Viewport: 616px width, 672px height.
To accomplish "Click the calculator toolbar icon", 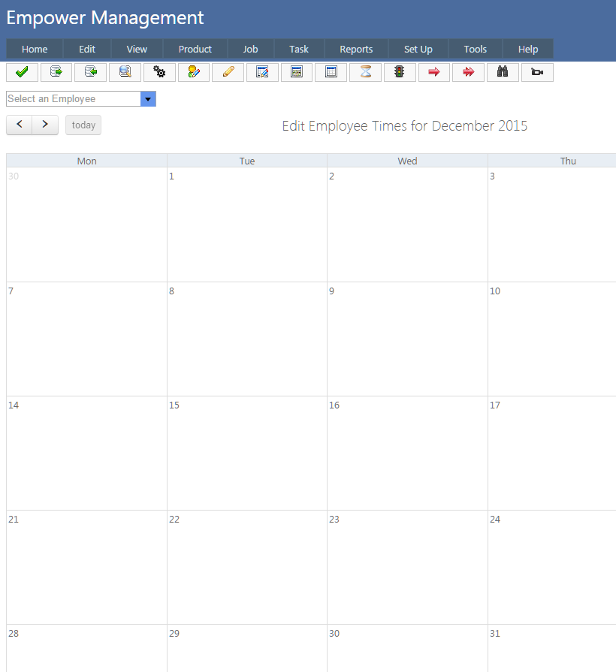I will pyautogui.click(x=297, y=72).
